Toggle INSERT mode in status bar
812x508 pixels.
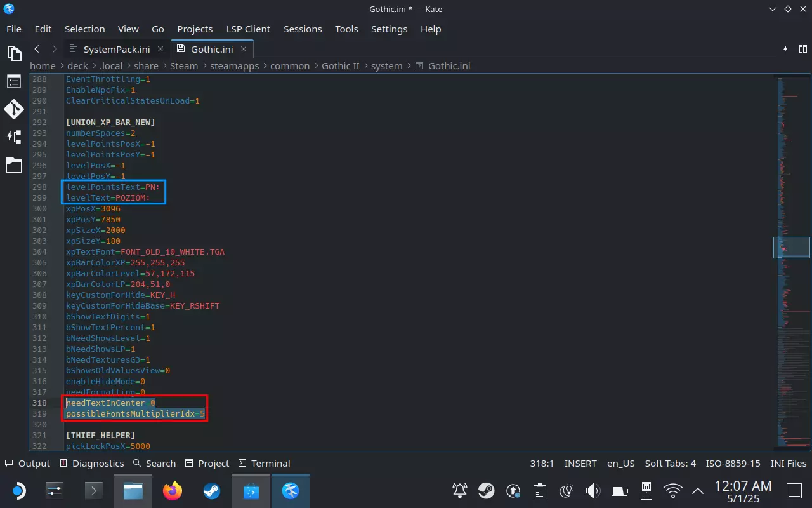point(580,464)
